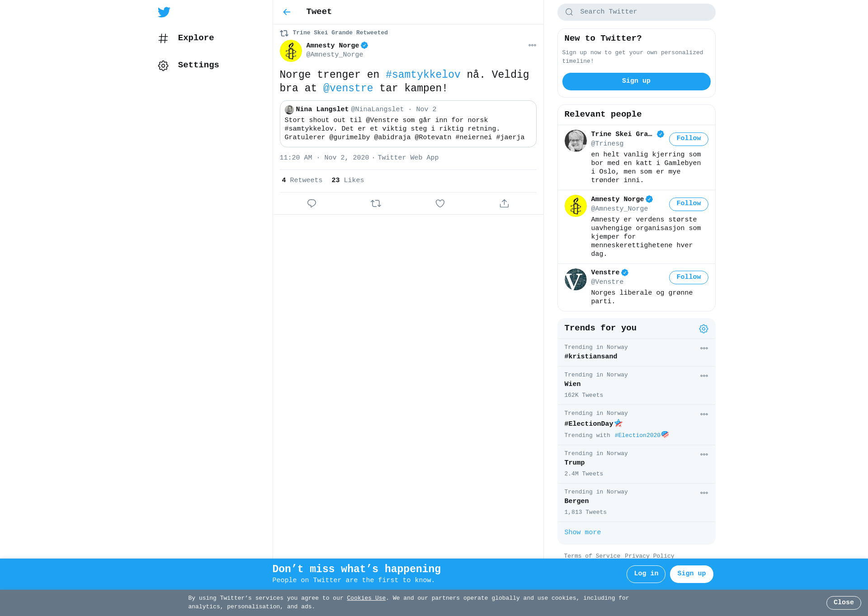868x616 pixels.
Task: Click the Twitter bird logo
Action: (x=164, y=12)
